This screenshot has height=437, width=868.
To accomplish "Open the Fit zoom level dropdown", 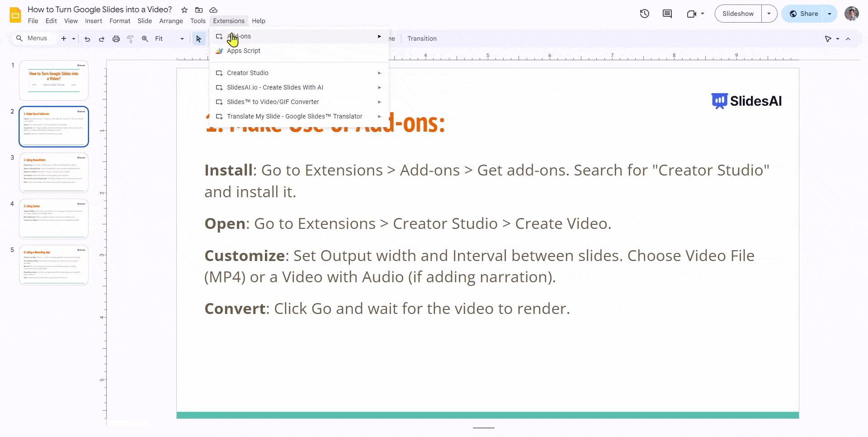I will coord(182,38).
